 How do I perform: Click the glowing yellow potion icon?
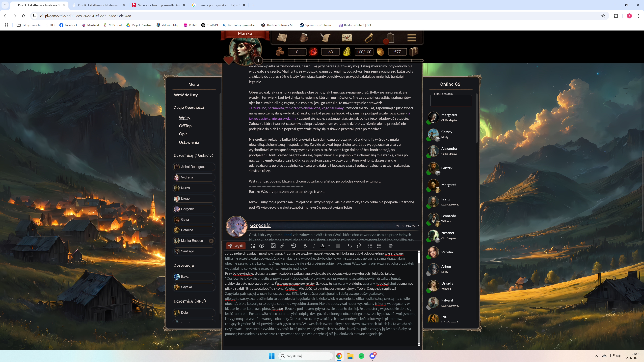[x=346, y=52]
